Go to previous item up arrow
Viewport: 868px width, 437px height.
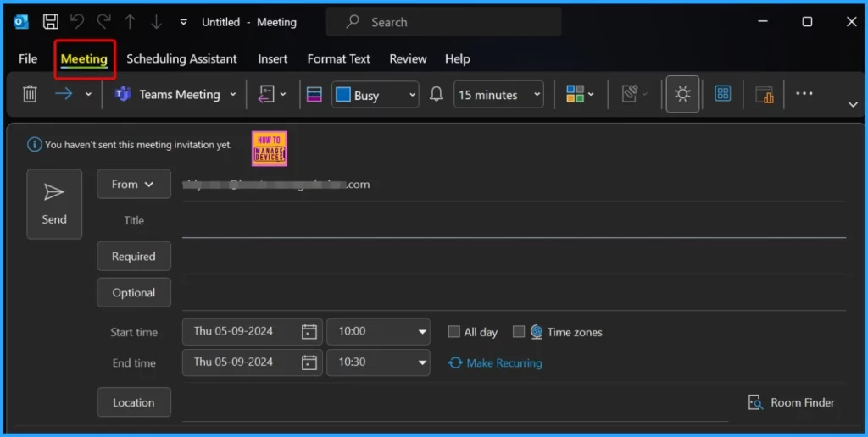(x=130, y=21)
